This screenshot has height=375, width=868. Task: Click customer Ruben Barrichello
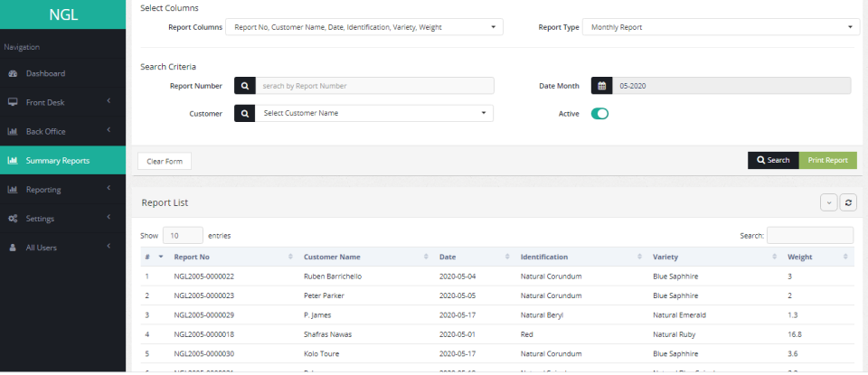[333, 277]
